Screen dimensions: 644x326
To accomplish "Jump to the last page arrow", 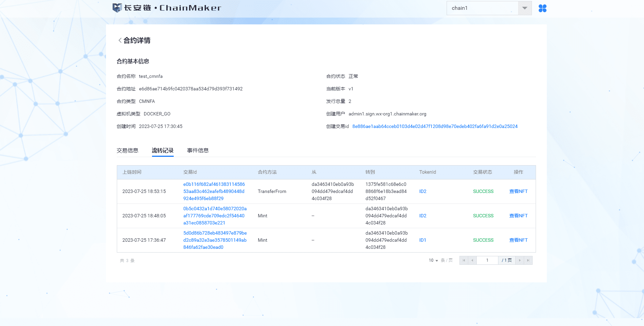I will 528,260.
